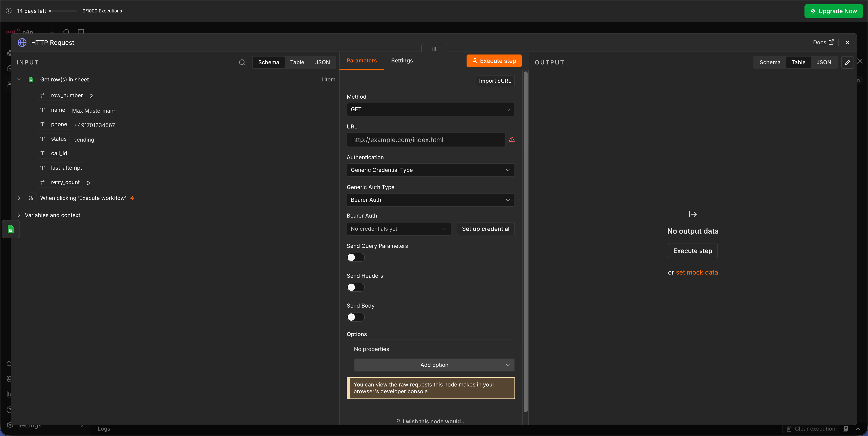Click the pencil edit output icon

[847, 62]
